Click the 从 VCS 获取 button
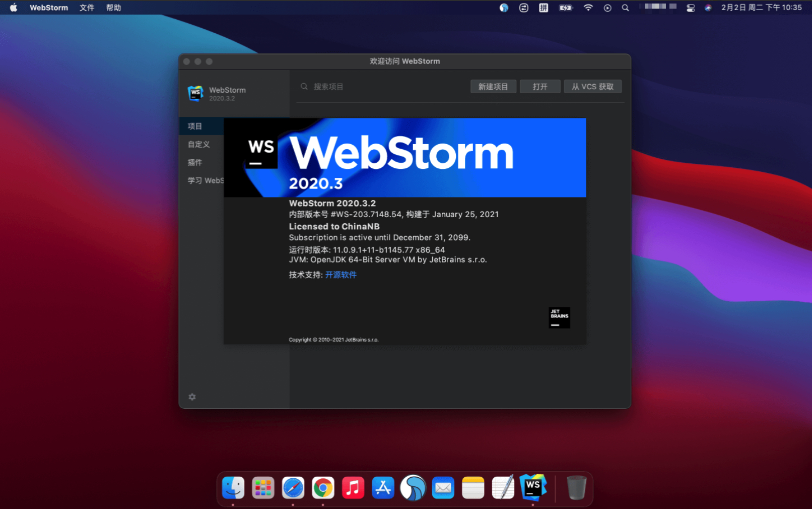 [592, 87]
